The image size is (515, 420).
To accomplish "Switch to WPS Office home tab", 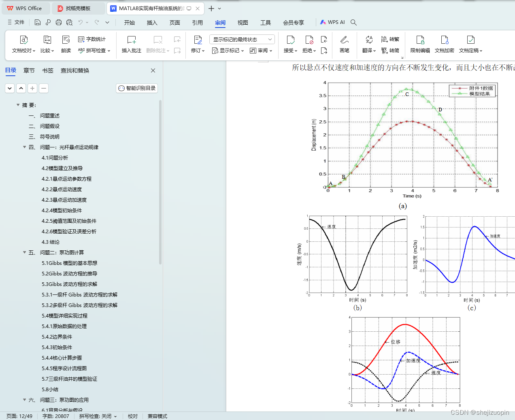I will [25, 8].
